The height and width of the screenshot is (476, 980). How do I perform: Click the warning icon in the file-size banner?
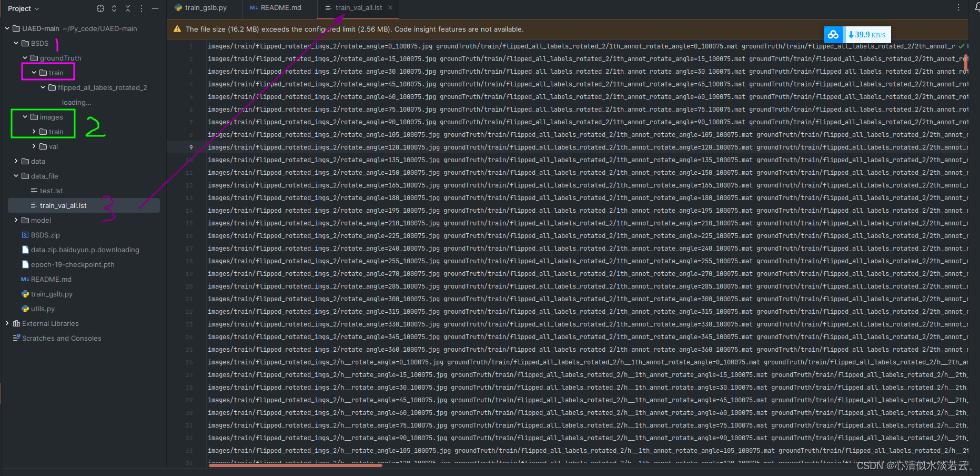[177, 29]
